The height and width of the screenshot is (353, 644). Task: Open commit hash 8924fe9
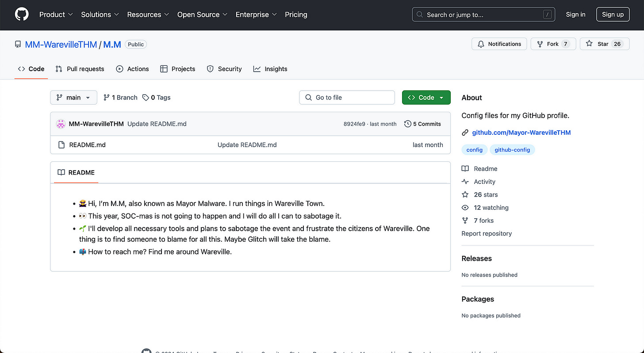tap(354, 124)
